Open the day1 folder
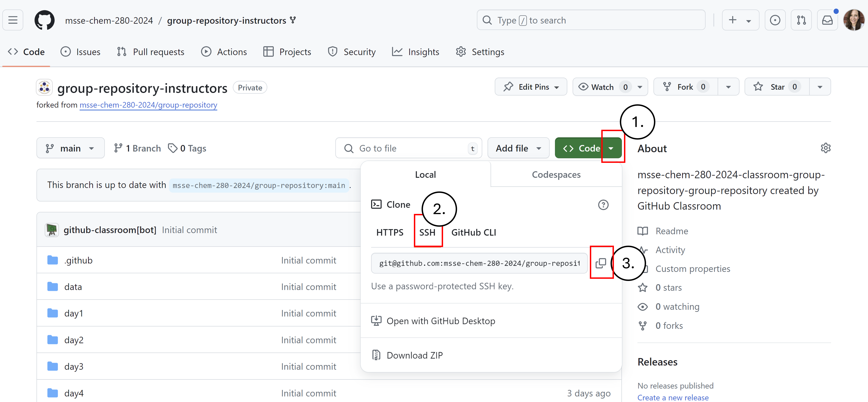 pyautogui.click(x=73, y=313)
